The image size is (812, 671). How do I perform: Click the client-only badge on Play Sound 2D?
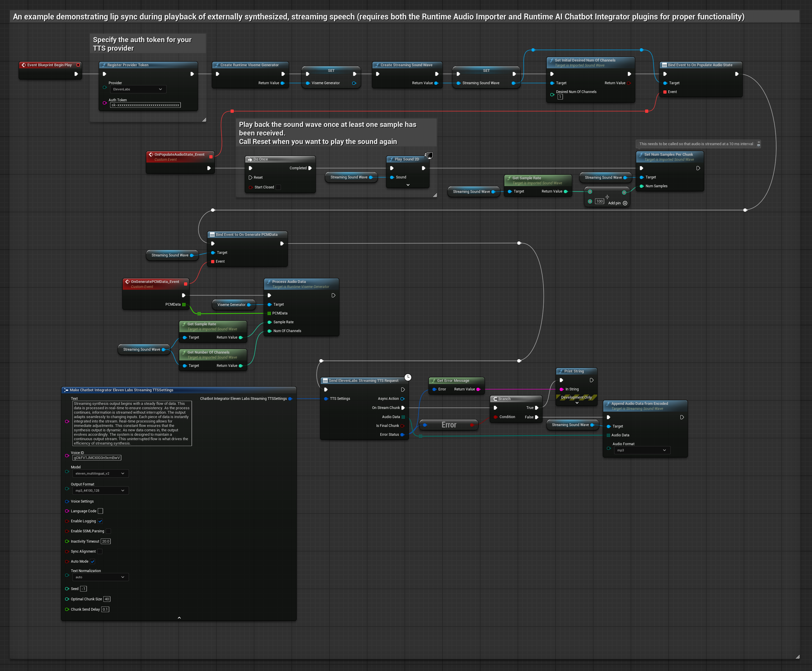point(429,155)
